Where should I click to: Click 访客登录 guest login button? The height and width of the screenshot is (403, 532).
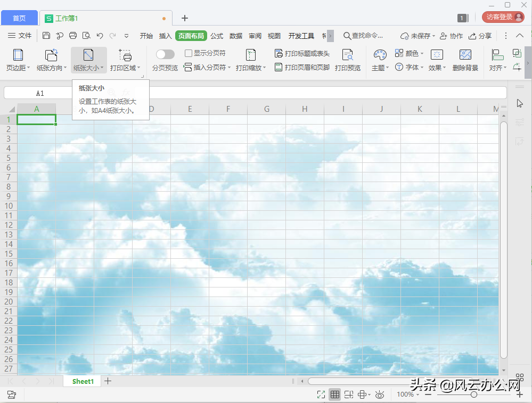click(503, 17)
